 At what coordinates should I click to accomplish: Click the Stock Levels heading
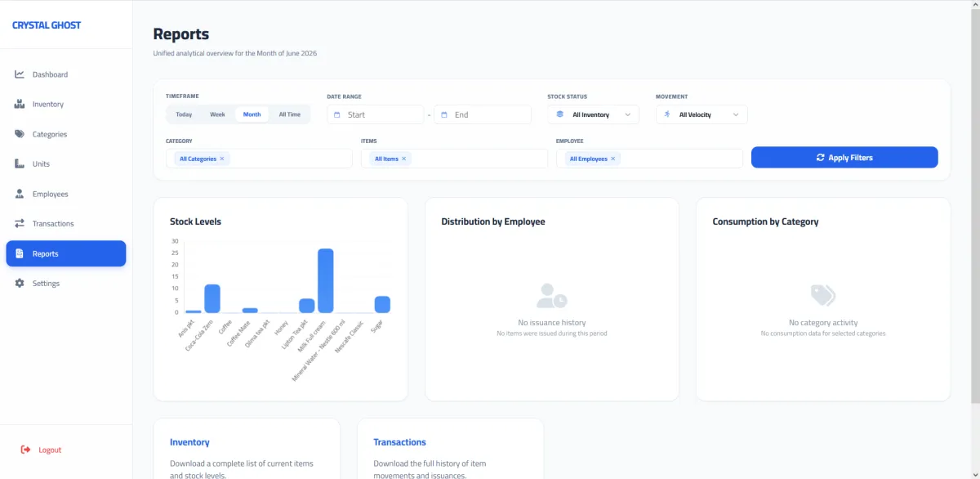[x=195, y=222]
